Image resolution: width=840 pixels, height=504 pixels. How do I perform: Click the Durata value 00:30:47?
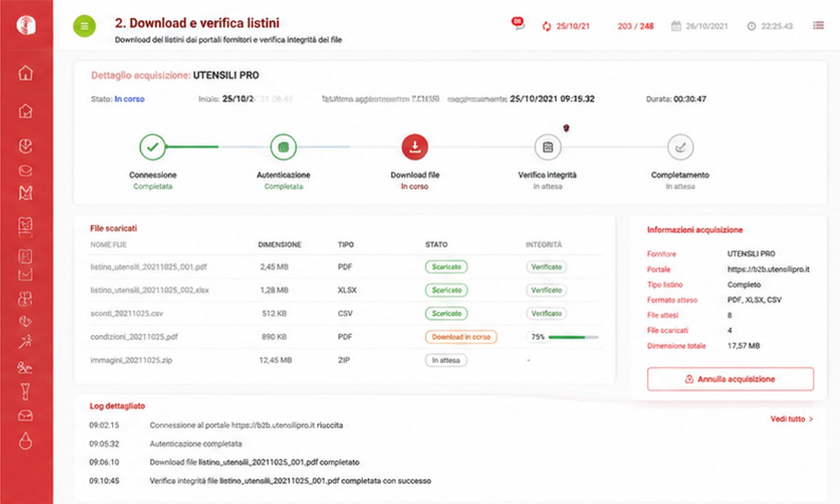tap(690, 99)
